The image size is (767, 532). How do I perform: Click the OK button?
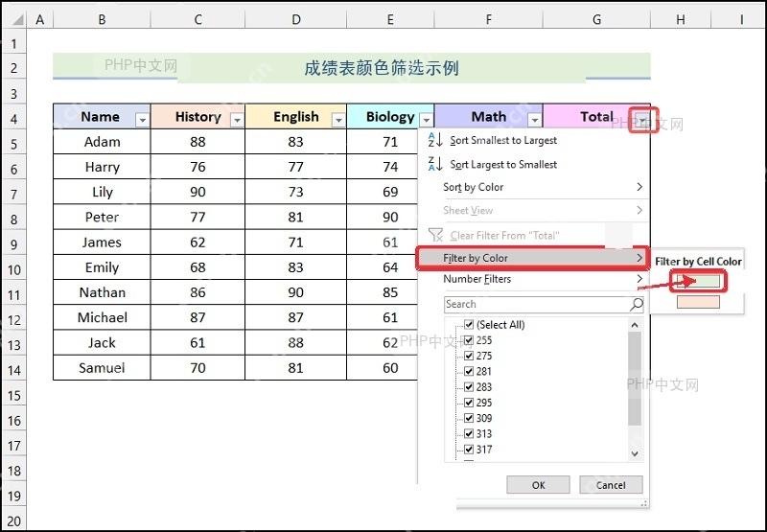(x=538, y=485)
